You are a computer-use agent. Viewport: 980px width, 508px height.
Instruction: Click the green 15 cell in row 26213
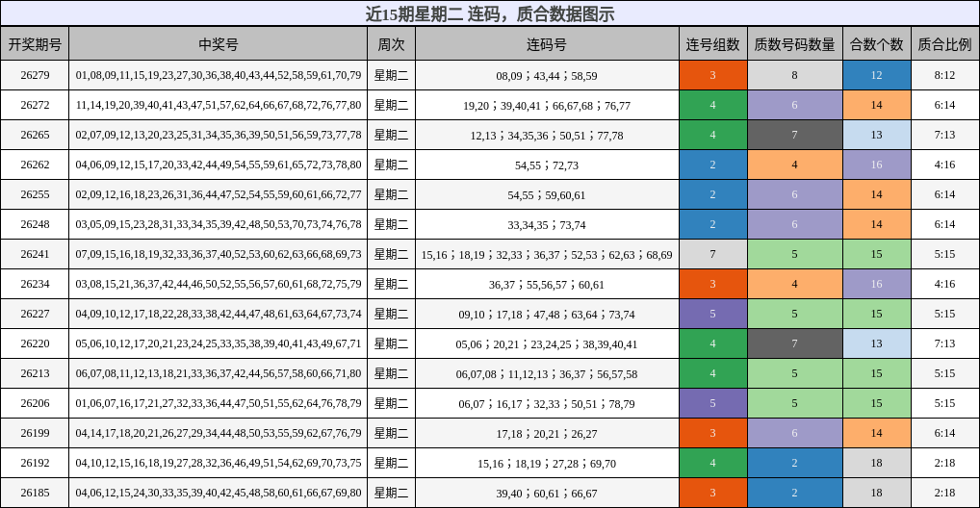(877, 373)
